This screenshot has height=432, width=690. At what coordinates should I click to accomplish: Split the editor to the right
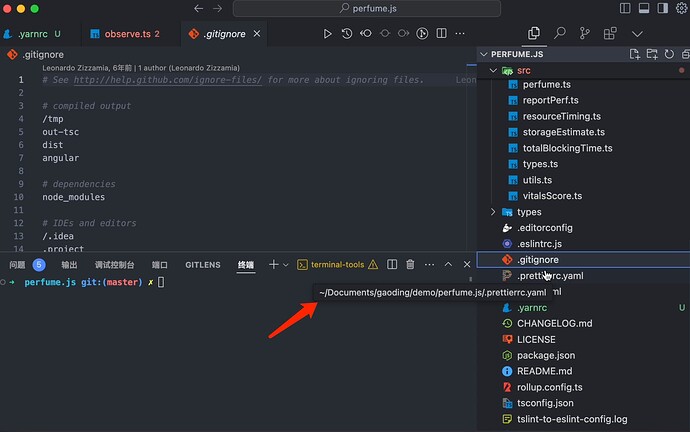[441, 33]
